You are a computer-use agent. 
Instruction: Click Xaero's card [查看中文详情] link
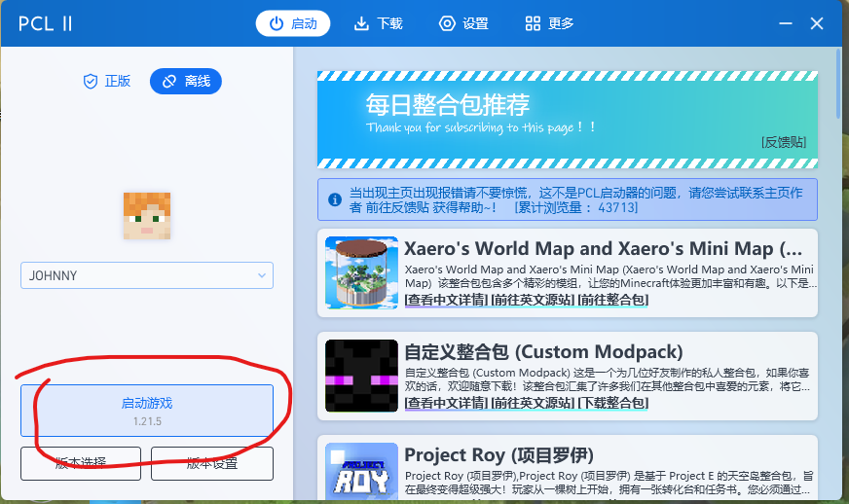click(x=447, y=300)
